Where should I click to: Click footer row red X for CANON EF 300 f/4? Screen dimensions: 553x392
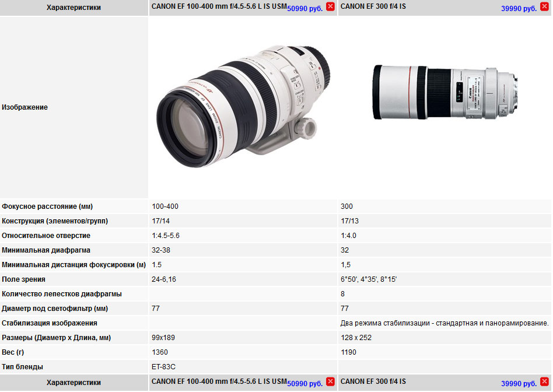pos(544,381)
